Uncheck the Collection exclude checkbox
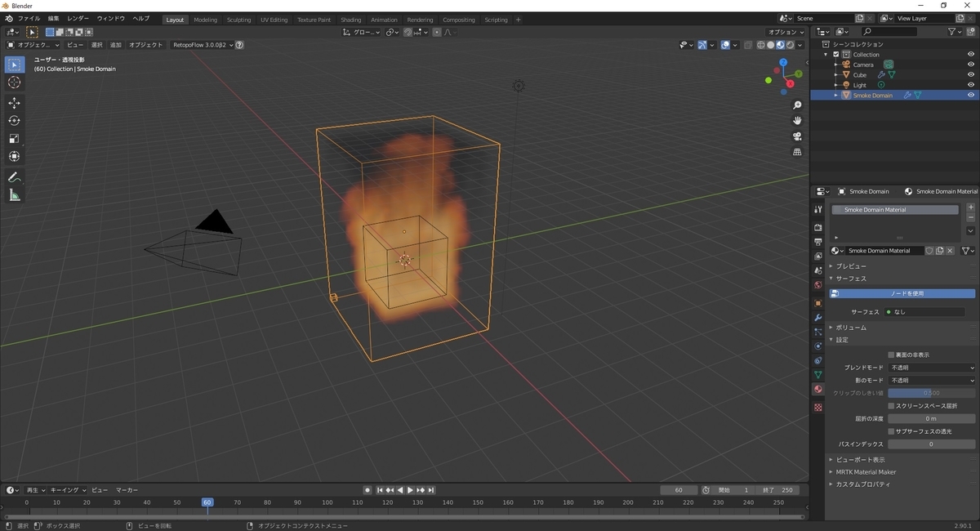This screenshot has width=980, height=531. pos(835,55)
